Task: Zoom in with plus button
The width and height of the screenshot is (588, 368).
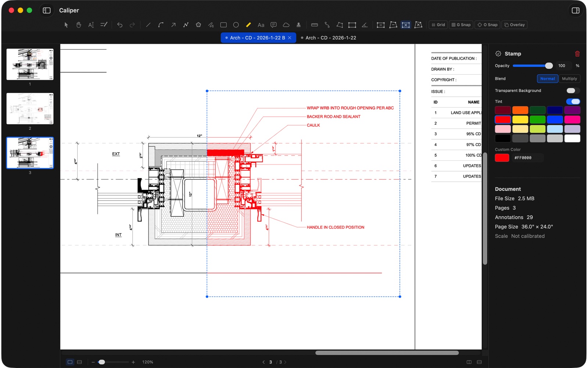Action: click(x=133, y=362)
